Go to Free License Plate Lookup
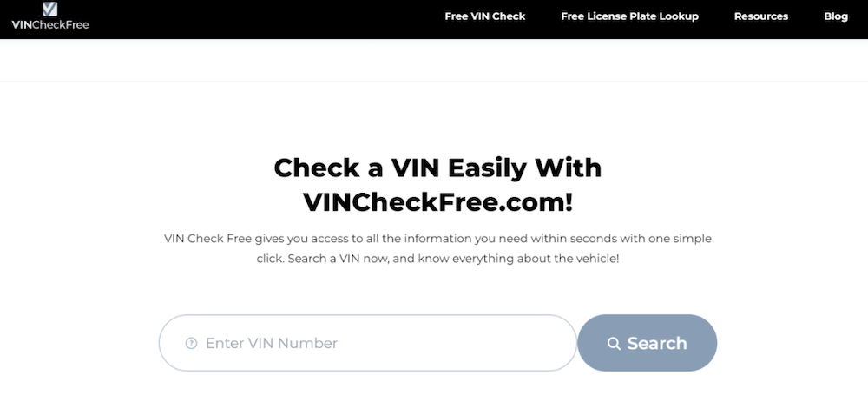Screen dimensions: 868x395 (x=629, y=16)
